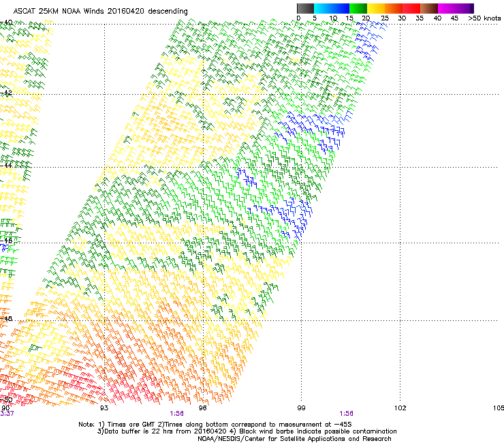Viewport: 504px width, 443px height.
Task: Click the '1:58' time between longitudes 93 and 96
Action: (177, 414)
